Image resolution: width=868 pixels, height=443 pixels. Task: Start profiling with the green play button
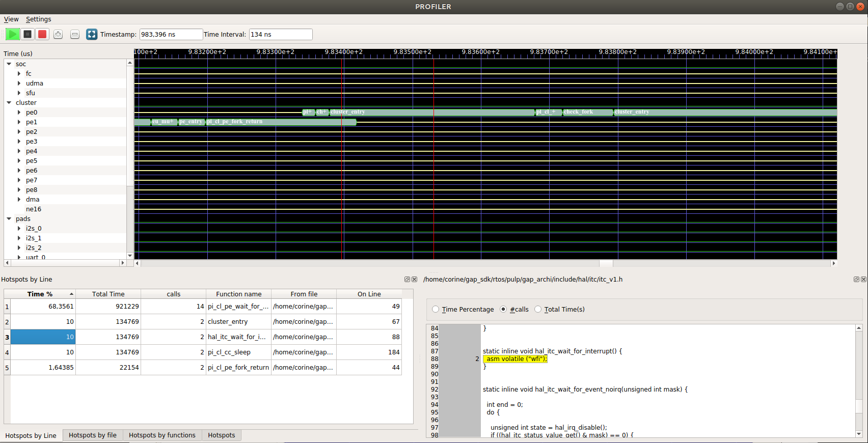(x=13, y=34)
